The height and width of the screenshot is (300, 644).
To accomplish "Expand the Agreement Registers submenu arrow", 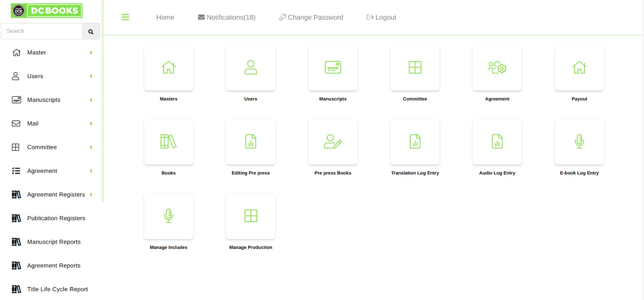I will point(91,194).
